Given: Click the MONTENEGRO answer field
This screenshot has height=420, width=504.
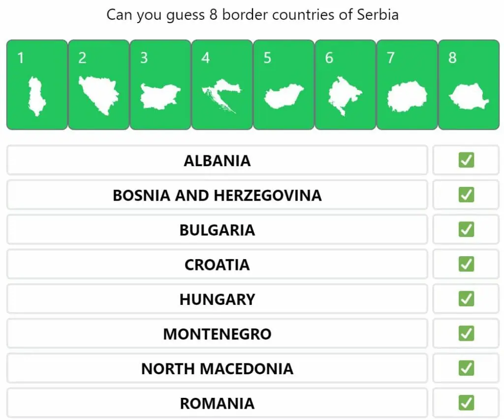Looking at the screenshot, I should point(217,333).
